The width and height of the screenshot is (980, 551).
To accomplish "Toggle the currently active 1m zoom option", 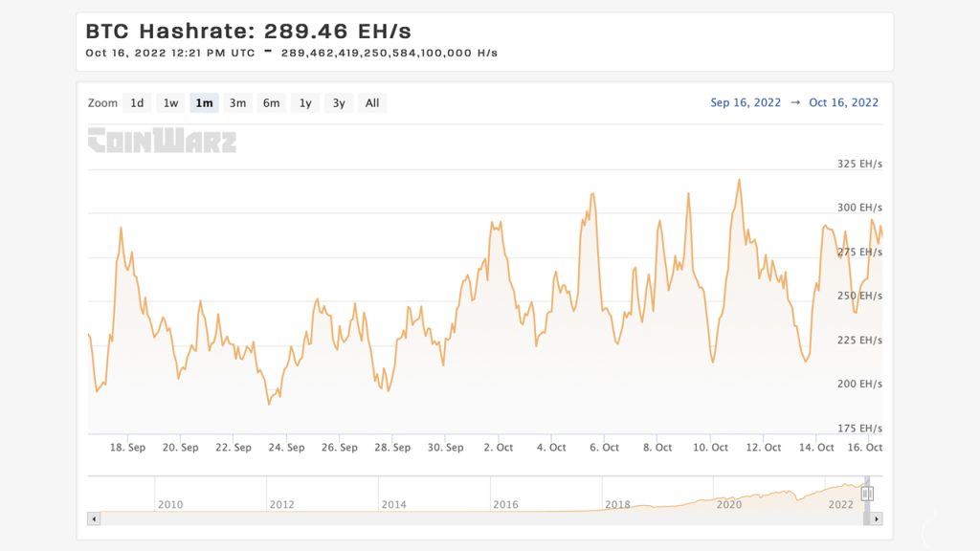I will [204, 102].
